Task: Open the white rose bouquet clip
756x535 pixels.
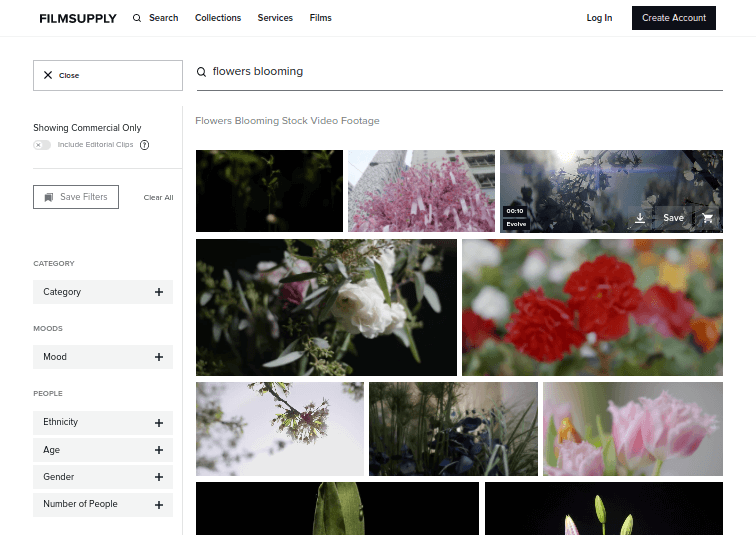Action: tap(326, 308)
